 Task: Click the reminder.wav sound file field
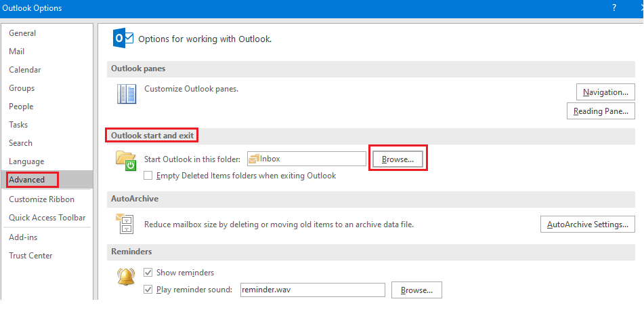coord(313,290)
